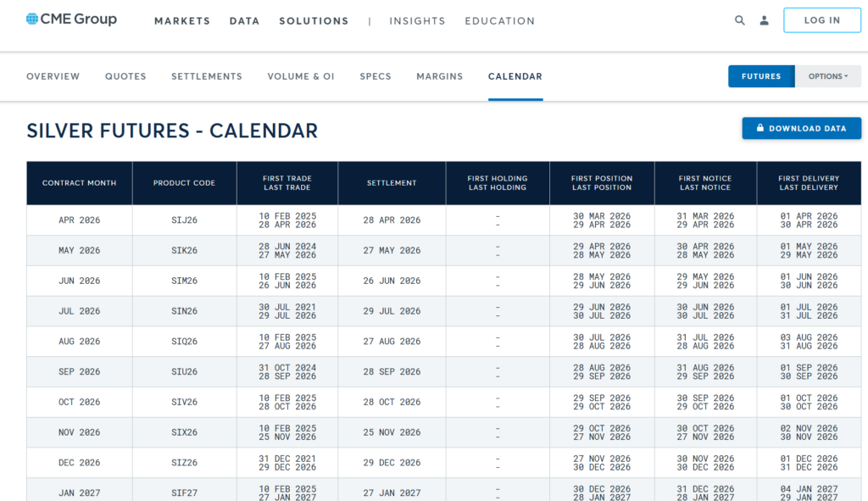Select the OVERVIEW tab

coord(53,76)
